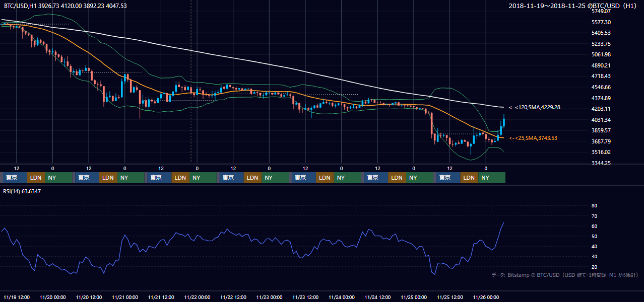Screen dimensions: 644x302
Task: Click the 11/24 00:00 date label
Action: point(342,297)
